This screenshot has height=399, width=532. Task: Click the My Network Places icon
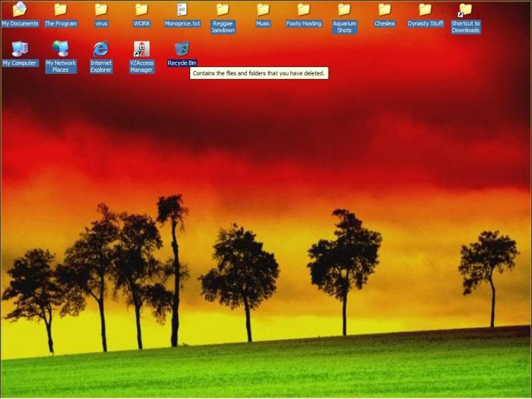pyautogui.click(x=61, y=49)
